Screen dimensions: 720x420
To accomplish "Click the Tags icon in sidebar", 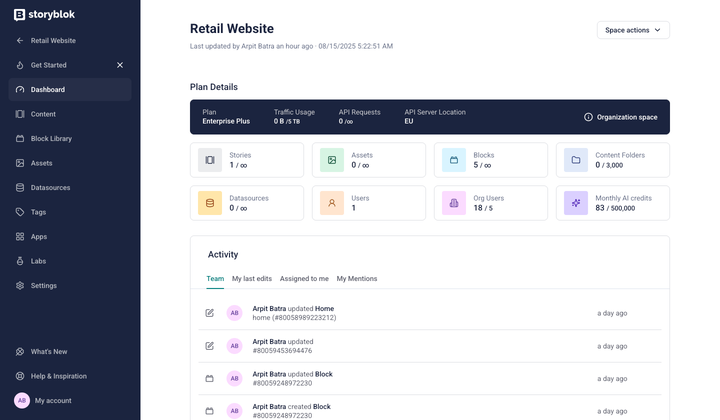I will pyautogui.click(x=20, y=212).
